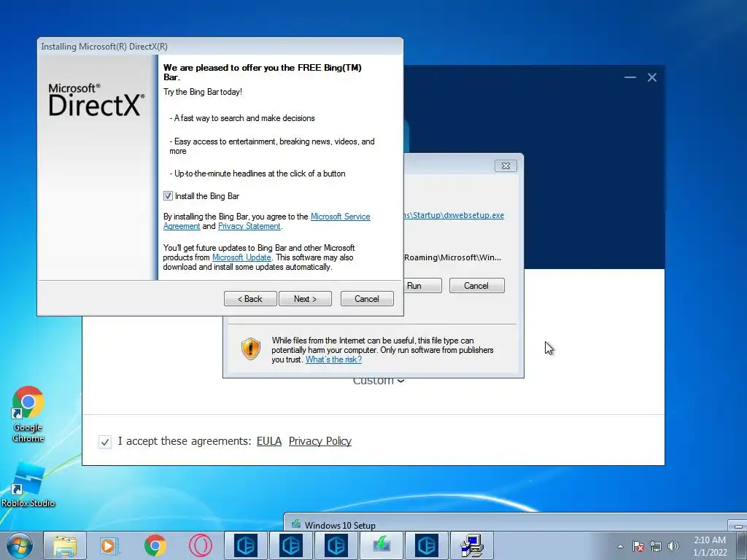The height and width of the screenshot is (560, 747).
Task: Open Windows Explorer from the taskbar
Action: click(x=65, y=545)
